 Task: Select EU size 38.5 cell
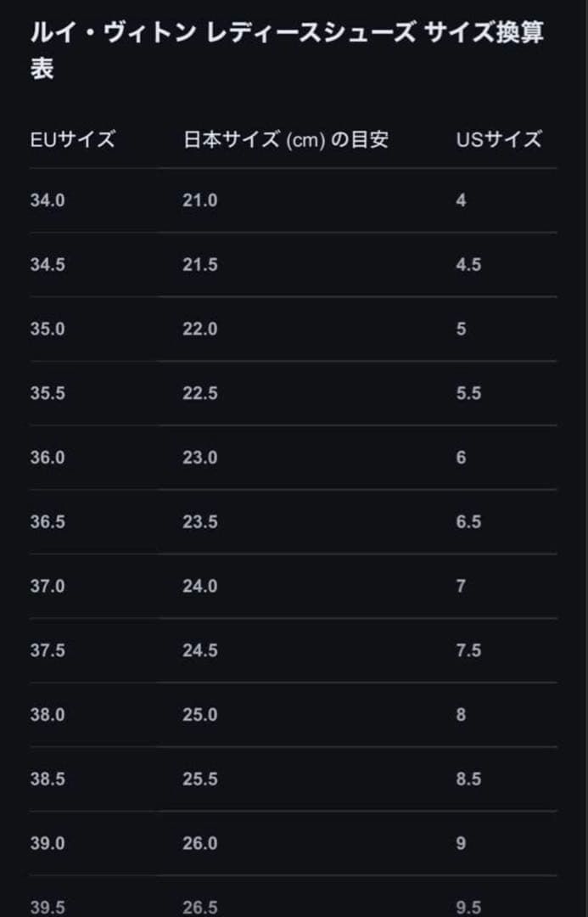point(48,779)
